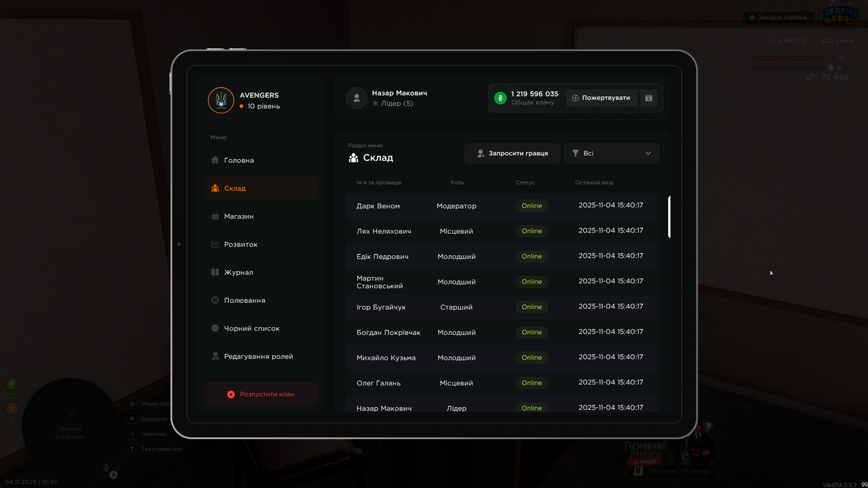868x488 pixels.
Task: Select the Склад menu item
Action: pyautogui.click(x=260, y=188)
